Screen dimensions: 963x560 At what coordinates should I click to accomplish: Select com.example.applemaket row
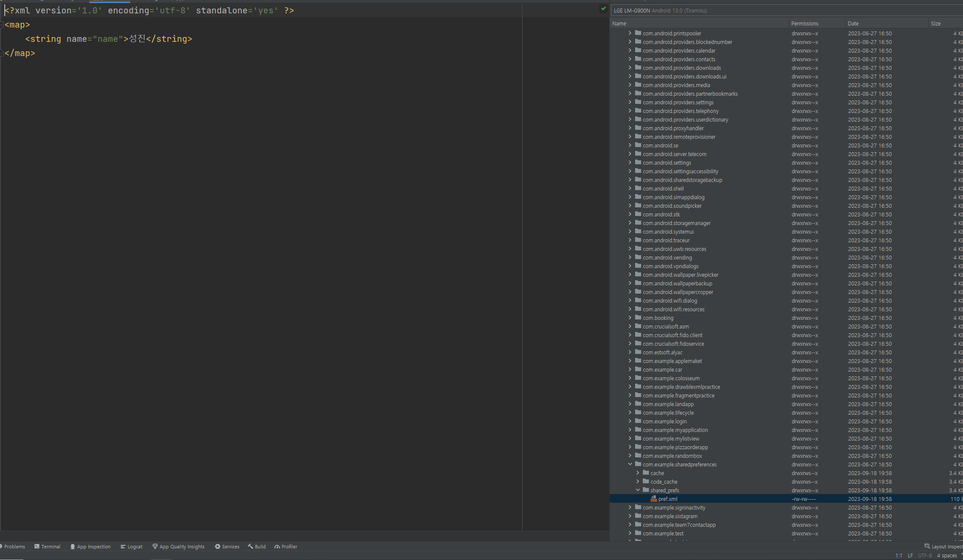tap(787, 361)
